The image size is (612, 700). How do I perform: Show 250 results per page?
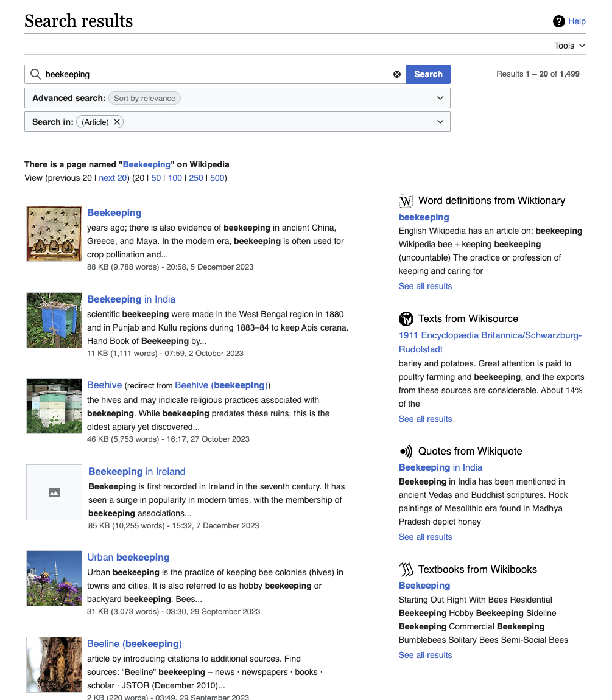195,178
